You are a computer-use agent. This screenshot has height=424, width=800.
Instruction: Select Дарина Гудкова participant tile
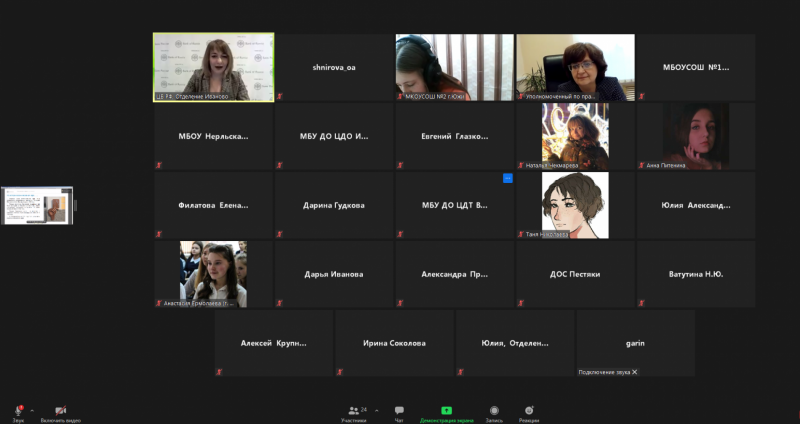[334, 205]
